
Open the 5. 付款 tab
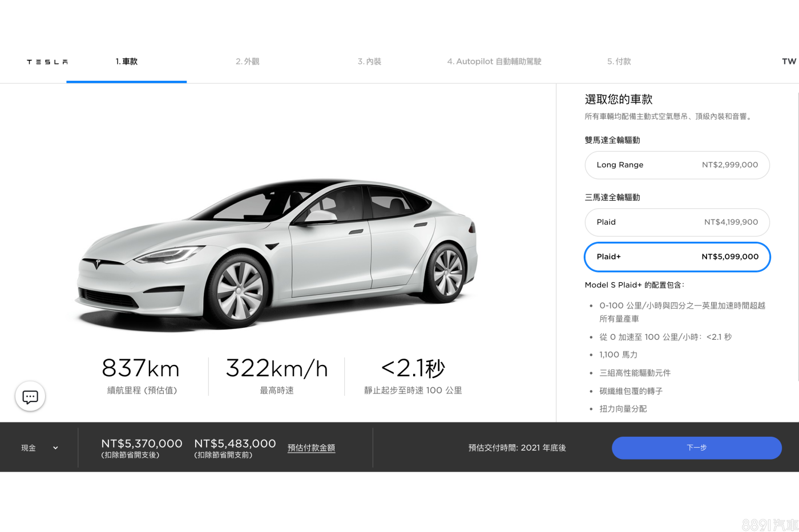pos(619,62)
